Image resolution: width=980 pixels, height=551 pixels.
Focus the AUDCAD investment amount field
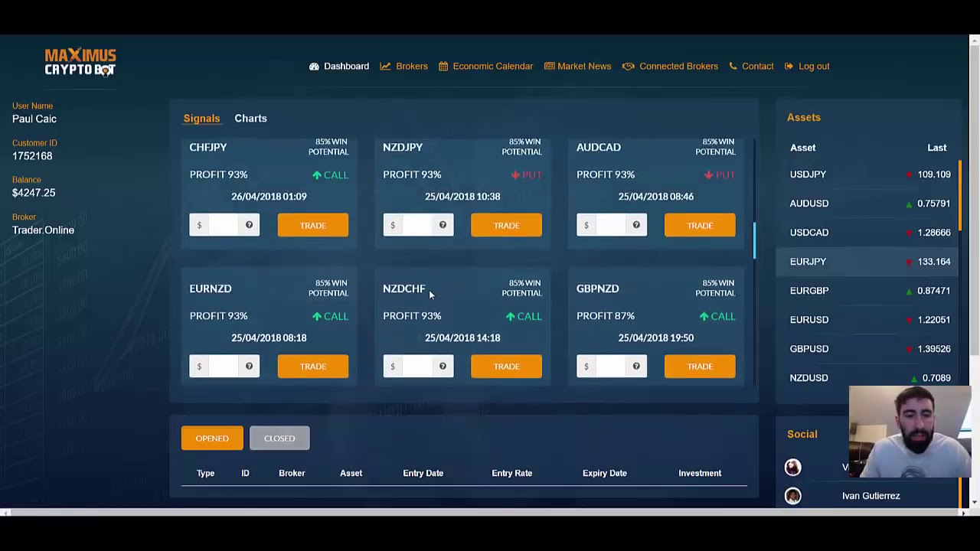coord(609,225)
